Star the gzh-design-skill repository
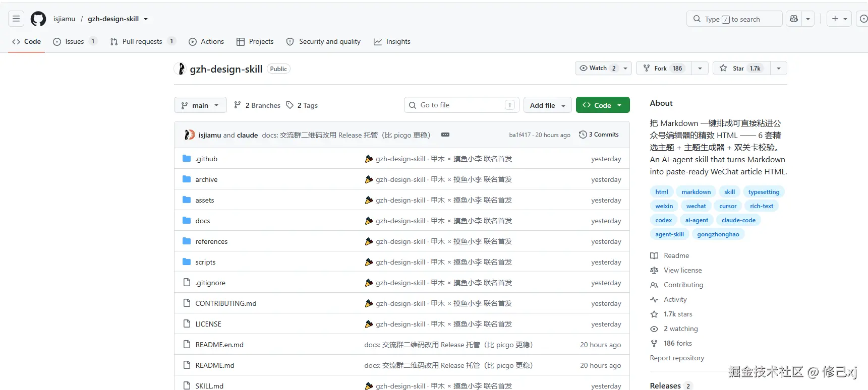Viewport: 868px width, 390px height. [x=741, y=68]
